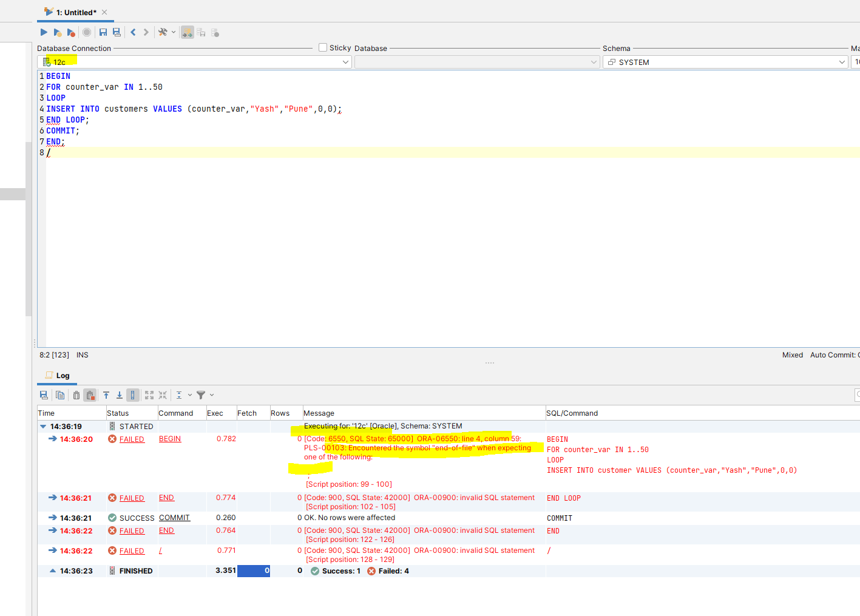Open the Save As icon in the editor toolbar
The width and height of the screenshot is (860, 616).
[116, 32]
